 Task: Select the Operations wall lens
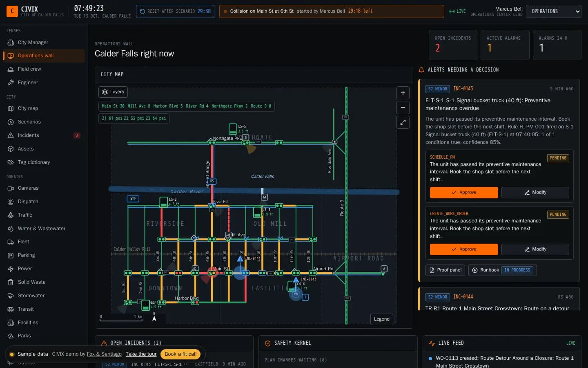pos(44,56)
